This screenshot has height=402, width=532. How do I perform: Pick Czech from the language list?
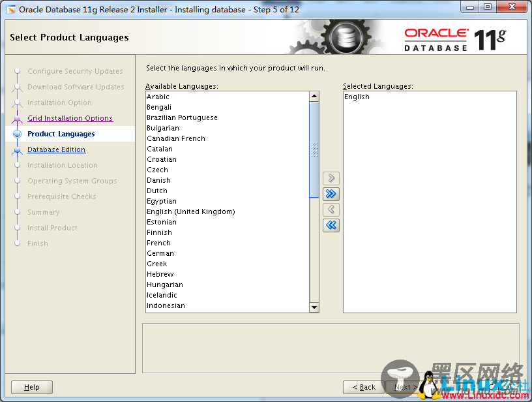228,170
